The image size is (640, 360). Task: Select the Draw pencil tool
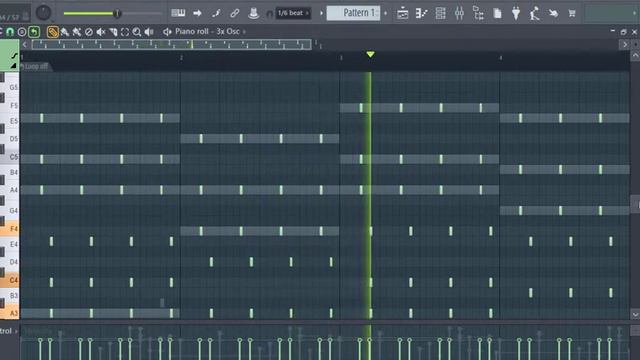[52, 32]
